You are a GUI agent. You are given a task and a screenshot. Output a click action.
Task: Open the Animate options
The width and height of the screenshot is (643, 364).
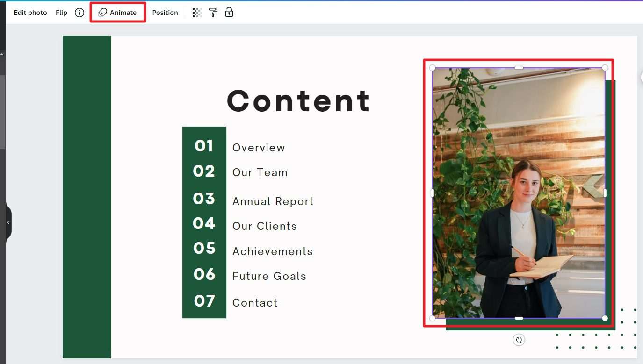(x=117, y=13)
